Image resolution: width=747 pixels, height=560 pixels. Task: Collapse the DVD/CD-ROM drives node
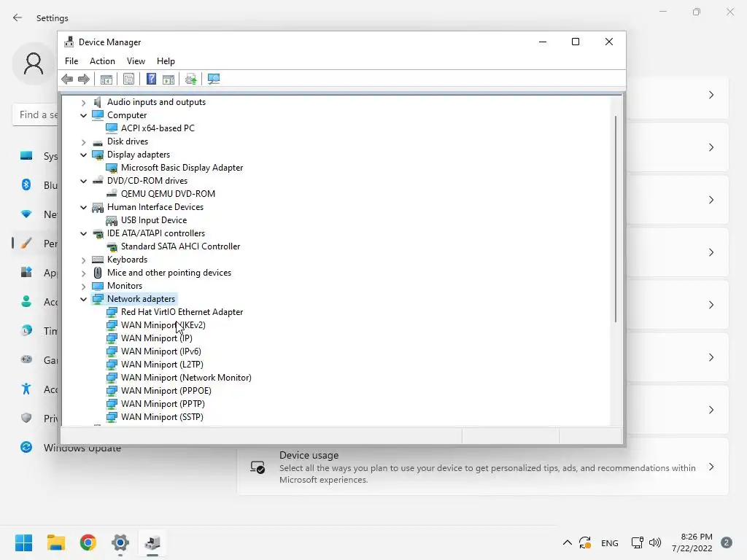click(83, 181)
